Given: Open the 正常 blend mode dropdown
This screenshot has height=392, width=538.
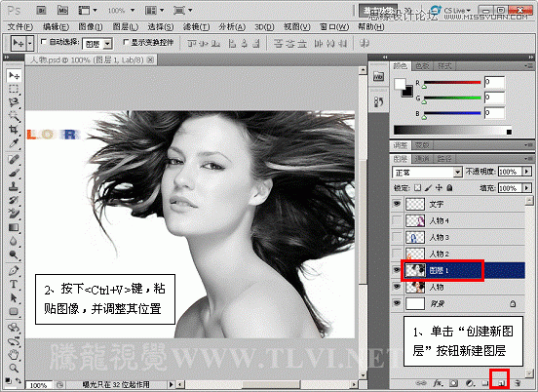Looking at the screenshot, I should [x=427, y=172].
